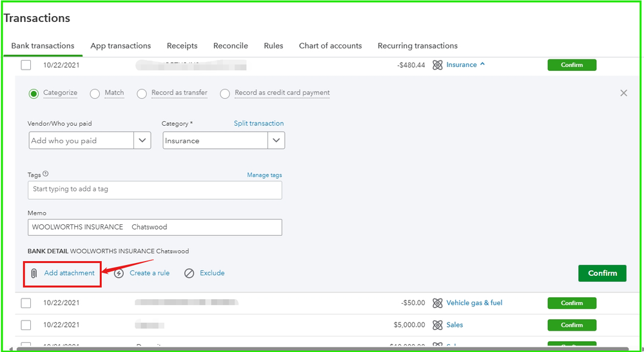Viewport: 644px width, 352px height.
Task: Click category icon beside Sales $5,000.00 row
Action: 438,325
